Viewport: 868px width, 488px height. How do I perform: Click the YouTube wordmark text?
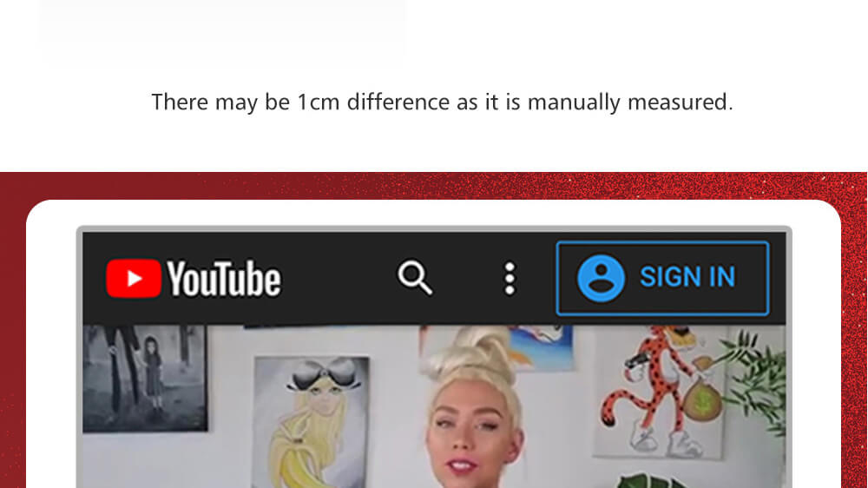224,279
